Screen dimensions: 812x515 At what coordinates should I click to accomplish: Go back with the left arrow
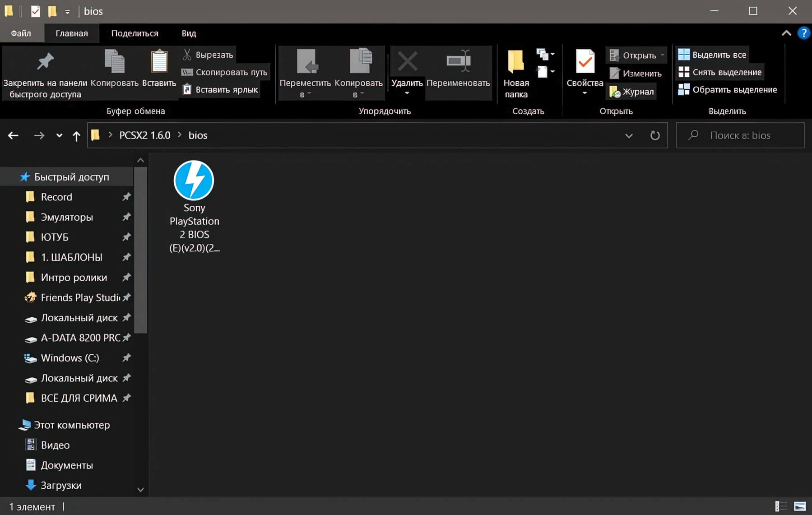13,135
